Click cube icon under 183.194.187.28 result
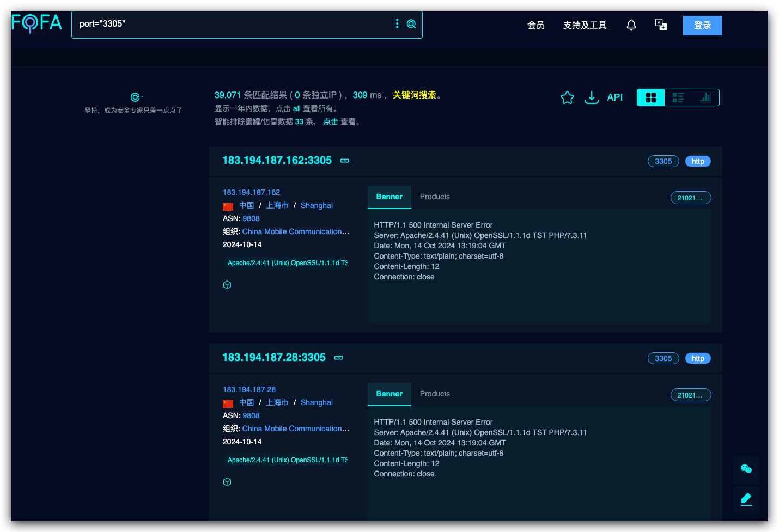Image resolution: width=779 pixels, height=532 pixels. [227, 482]
